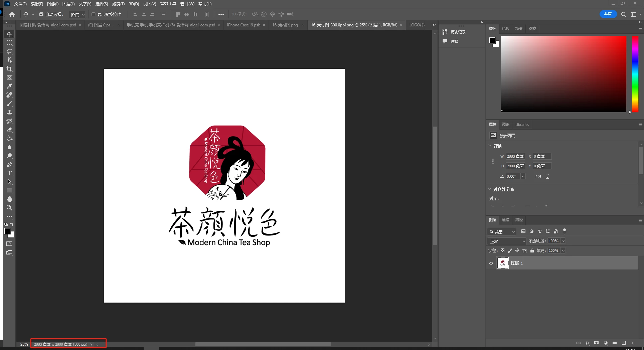Toggle the Auto-Select (自动选择) checkbox
This screenshot has height=350, width=644.
pos(41,14)
